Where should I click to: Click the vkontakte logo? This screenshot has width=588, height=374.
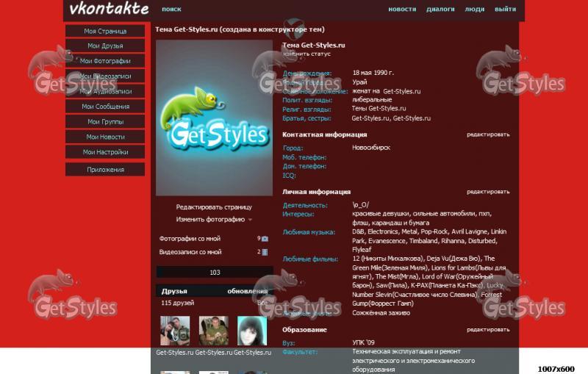click(109, 9)
